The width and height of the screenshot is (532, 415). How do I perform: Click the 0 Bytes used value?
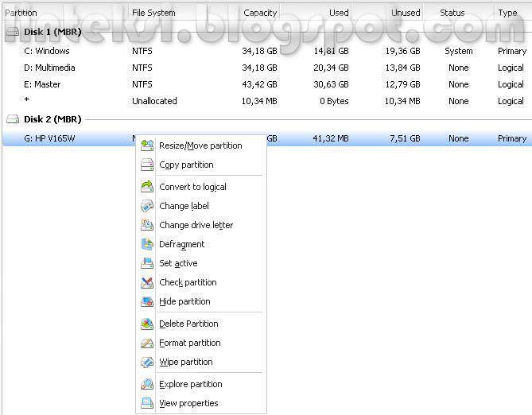(x=334, y=101)
